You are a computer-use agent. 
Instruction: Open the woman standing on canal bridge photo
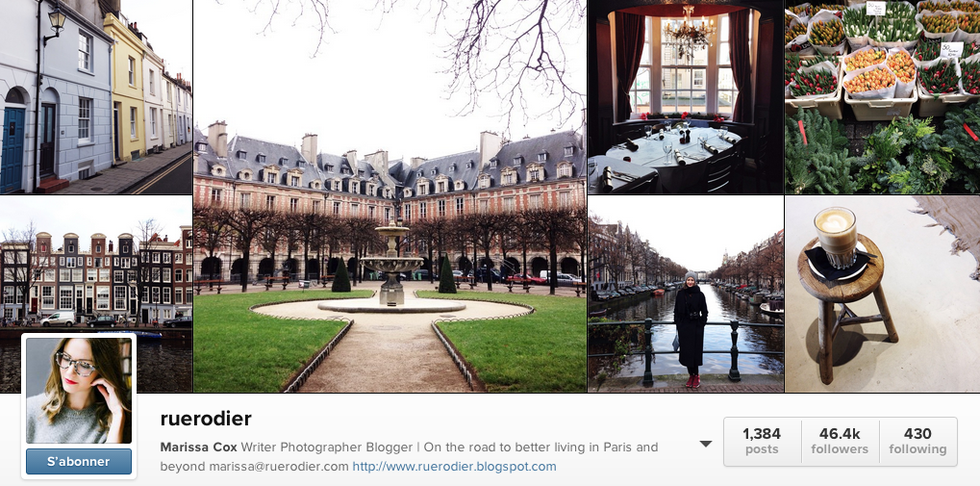click(686, 294)
